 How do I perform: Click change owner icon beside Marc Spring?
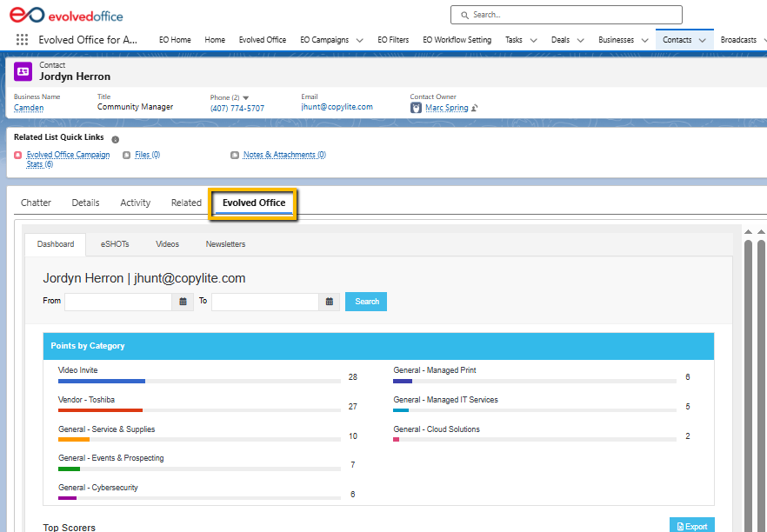click(x=474, y=108)
